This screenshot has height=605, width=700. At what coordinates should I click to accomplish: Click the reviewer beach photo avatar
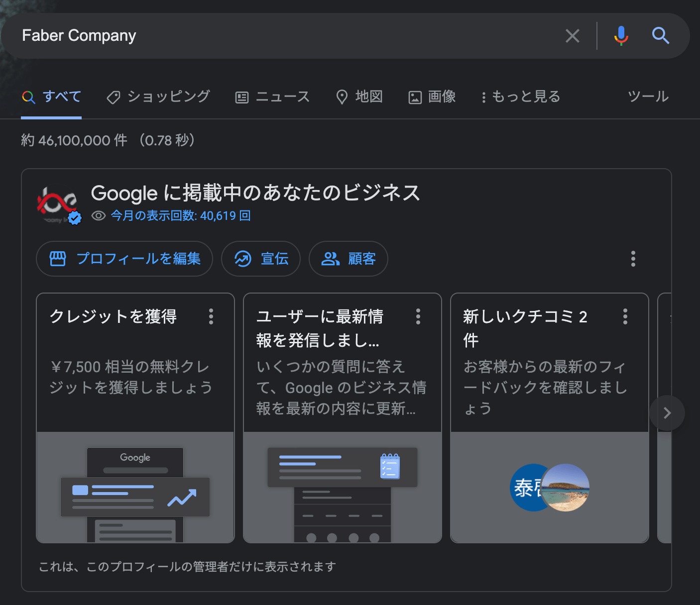(x=566, y=488)
